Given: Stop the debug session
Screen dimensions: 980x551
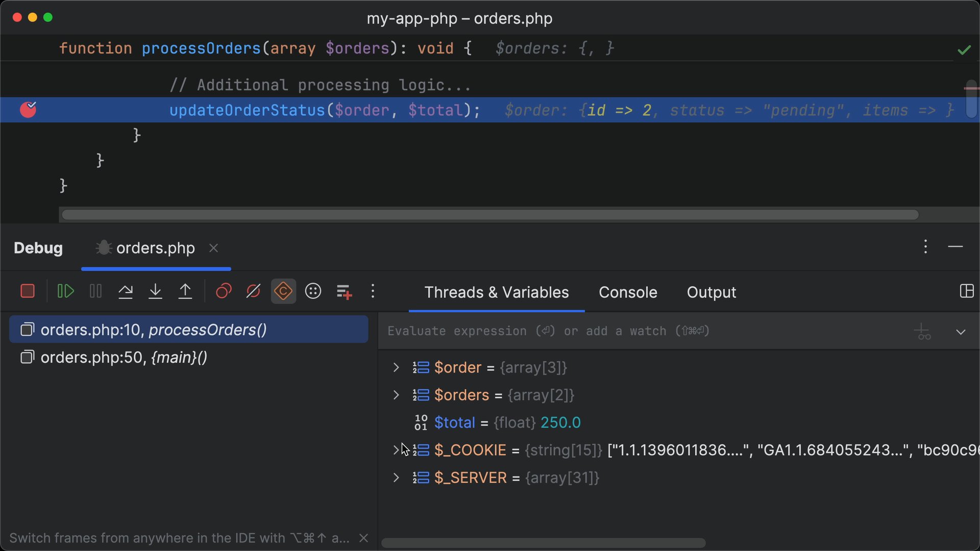Looking at the screenshot, I should pyautogui.click(x=28, y=291).
